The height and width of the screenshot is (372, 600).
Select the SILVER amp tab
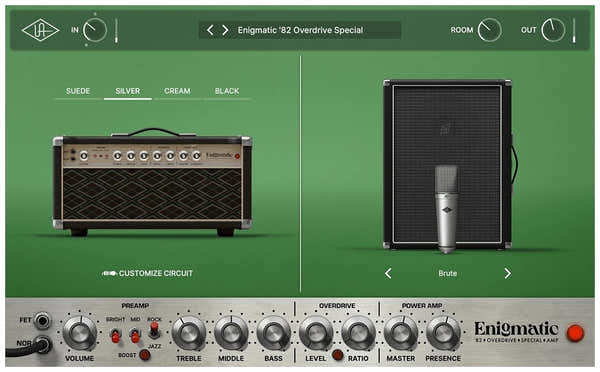pyautogui.click(x=128, y=91)
